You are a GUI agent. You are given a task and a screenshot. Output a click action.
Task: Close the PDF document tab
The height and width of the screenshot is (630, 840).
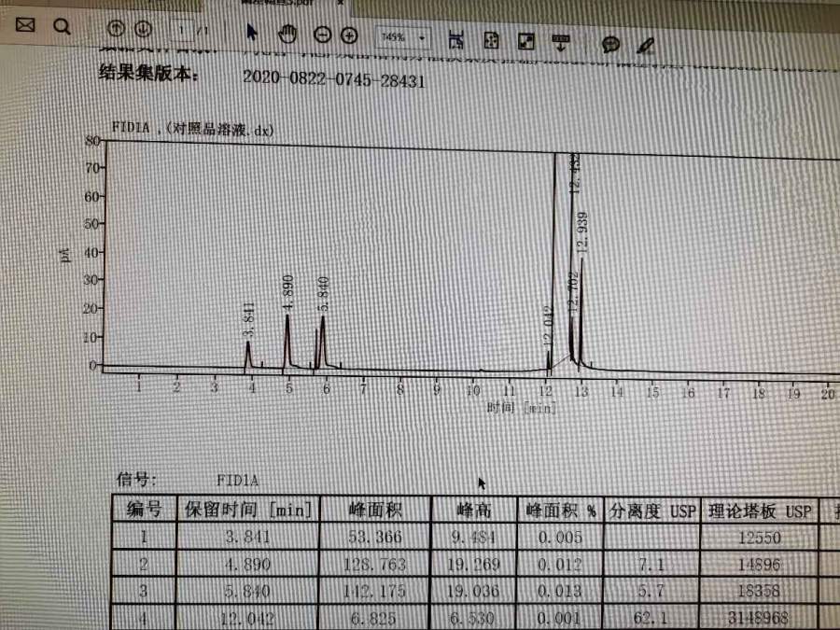pyautogui.click(x=340, y=3)
